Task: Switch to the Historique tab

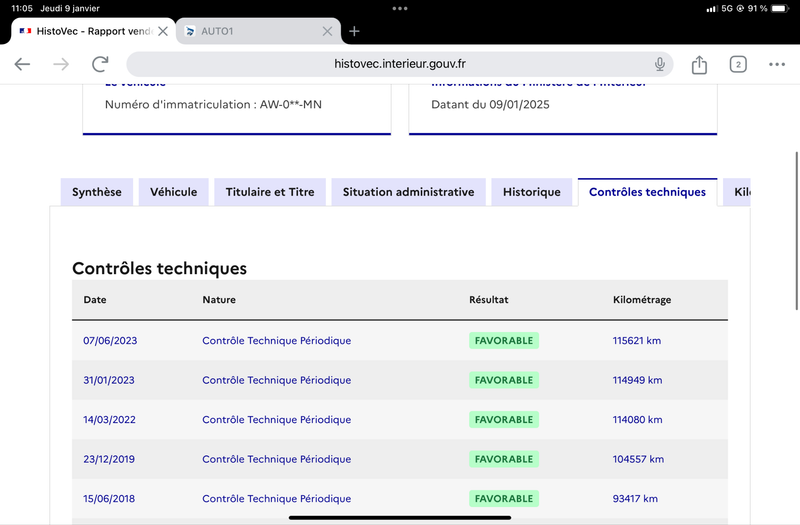Action: coord(532,192)
